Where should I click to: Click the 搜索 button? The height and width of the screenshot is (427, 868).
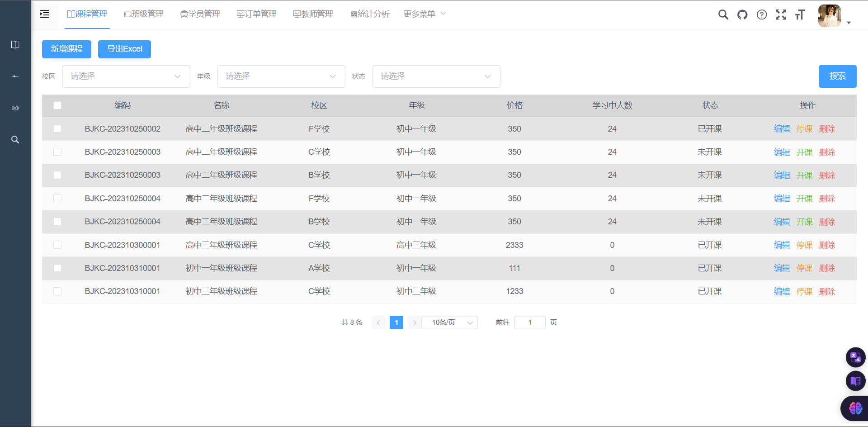[837, 76]
